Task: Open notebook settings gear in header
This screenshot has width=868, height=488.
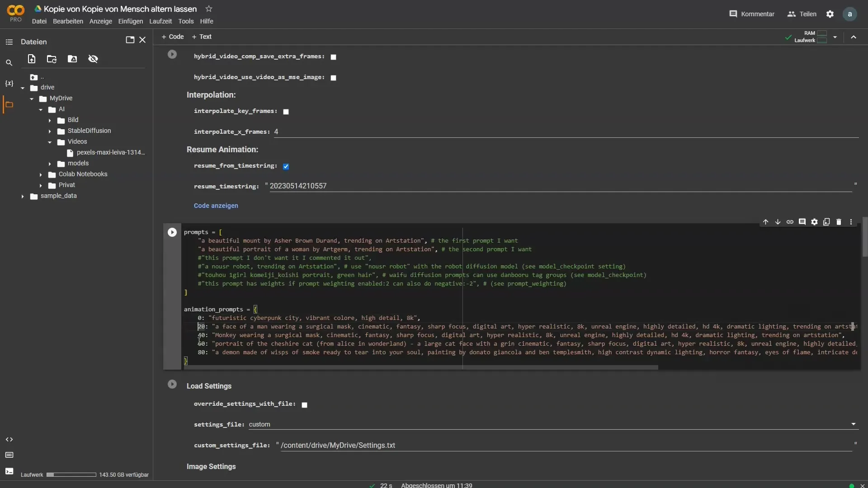Action: tap(830, 14)
